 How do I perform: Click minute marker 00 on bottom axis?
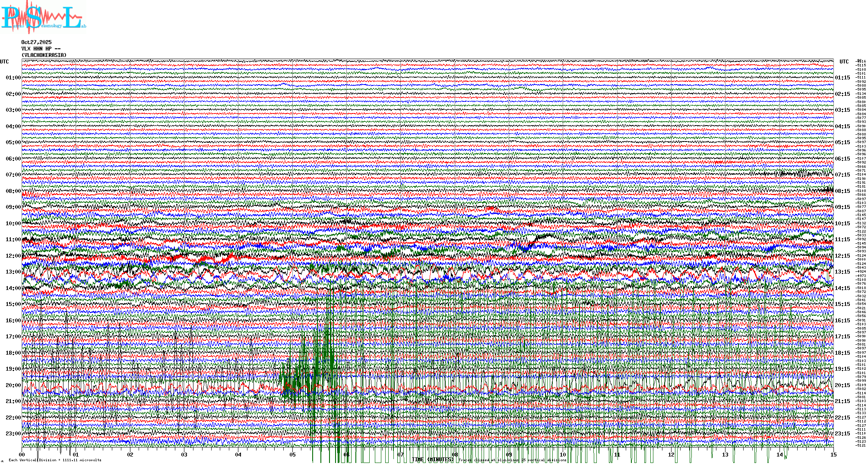pyautogui.click(x=22, y=455)
